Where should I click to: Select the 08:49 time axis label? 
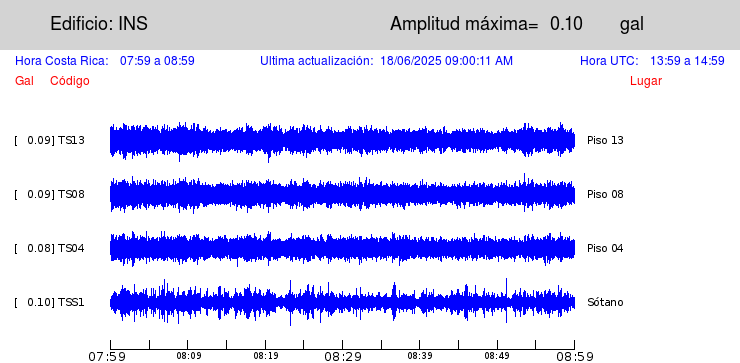point(497,356)
